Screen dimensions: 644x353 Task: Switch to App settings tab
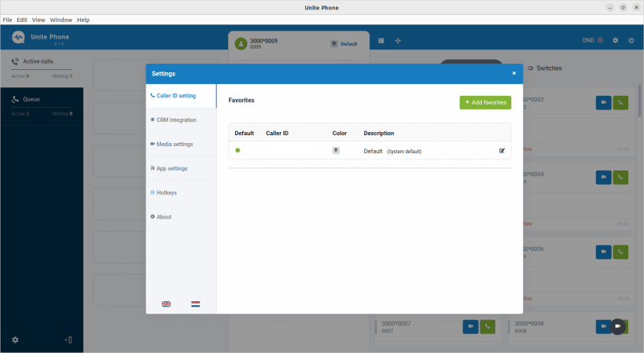pyautogui.click(x=181, y=169)
